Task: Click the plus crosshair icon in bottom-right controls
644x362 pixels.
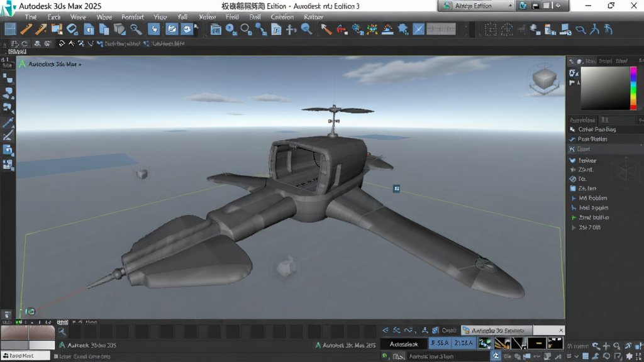Action: coord(606,346)
